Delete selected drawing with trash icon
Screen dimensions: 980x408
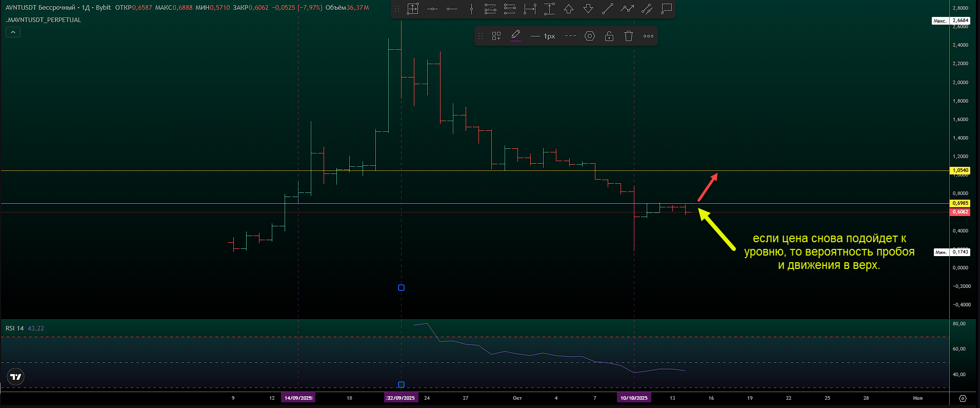pos(629,36)
